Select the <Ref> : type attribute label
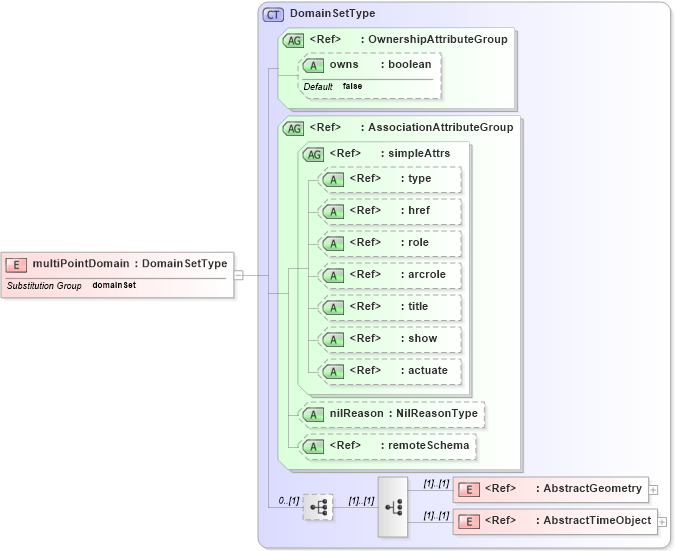Image resolution: width=675 pixels, height=551 pixels. tap(390, 178)
